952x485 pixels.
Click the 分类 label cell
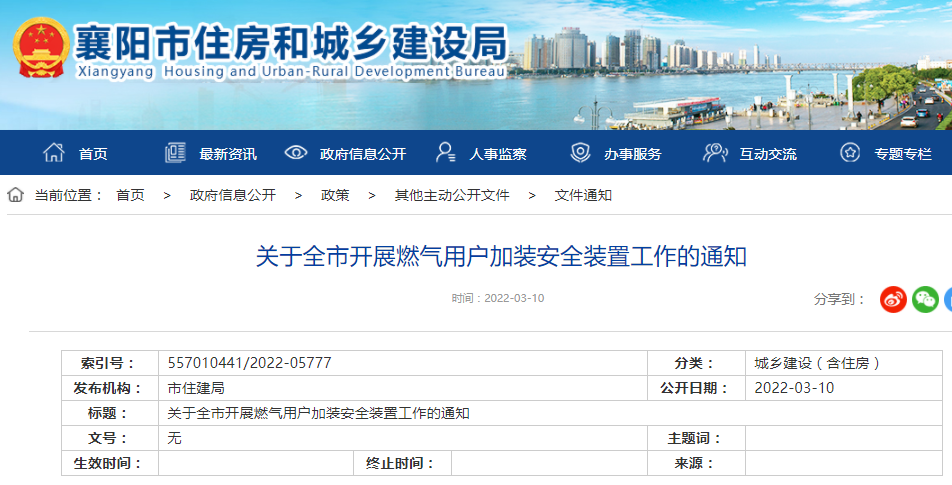[x=696, y=363]
